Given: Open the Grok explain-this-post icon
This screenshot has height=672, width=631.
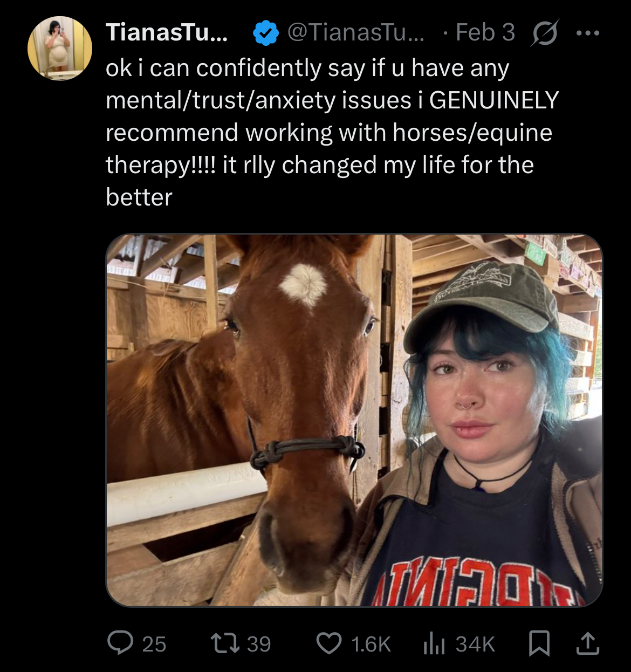Looking at the screenshot, I should (545, 33).
